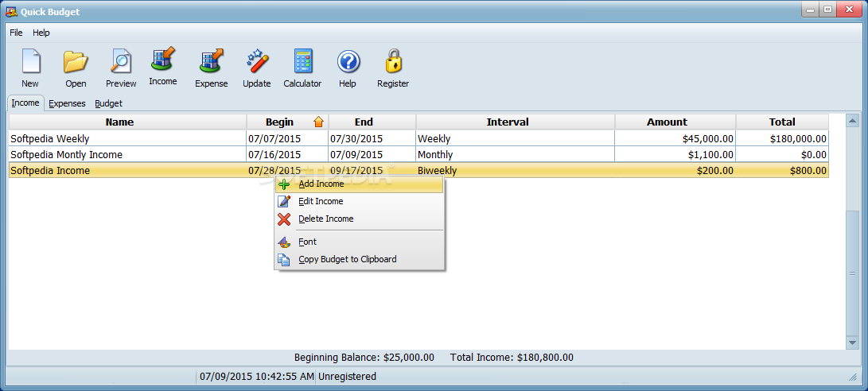The image size is (868, 391).
Task: Select the Softpedia Income row name
Action: coord(50,171)
